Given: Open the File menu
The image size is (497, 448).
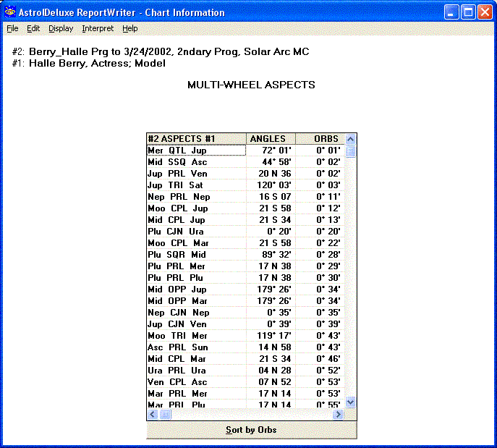Looking at the screenshot, I should (12, 29).
